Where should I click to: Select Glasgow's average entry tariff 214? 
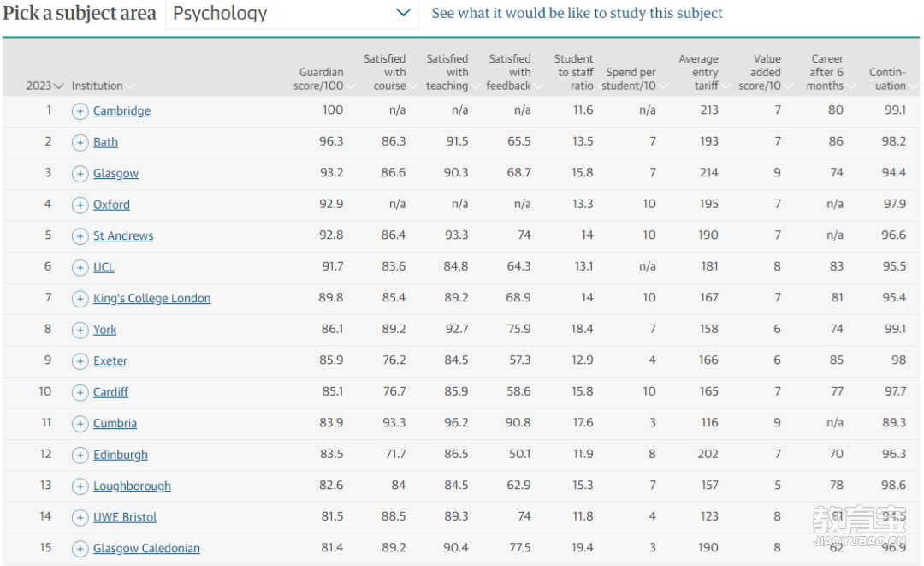(x=709, y=173)
